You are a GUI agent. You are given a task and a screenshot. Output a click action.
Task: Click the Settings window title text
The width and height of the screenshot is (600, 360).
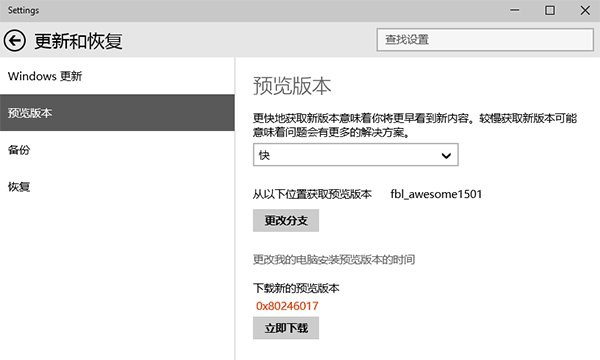point(23,10)
